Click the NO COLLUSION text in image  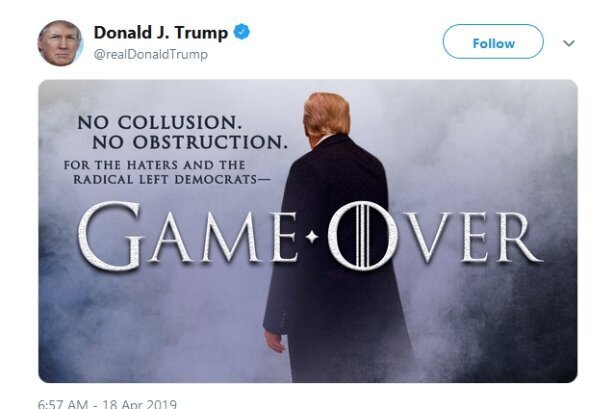159,123
